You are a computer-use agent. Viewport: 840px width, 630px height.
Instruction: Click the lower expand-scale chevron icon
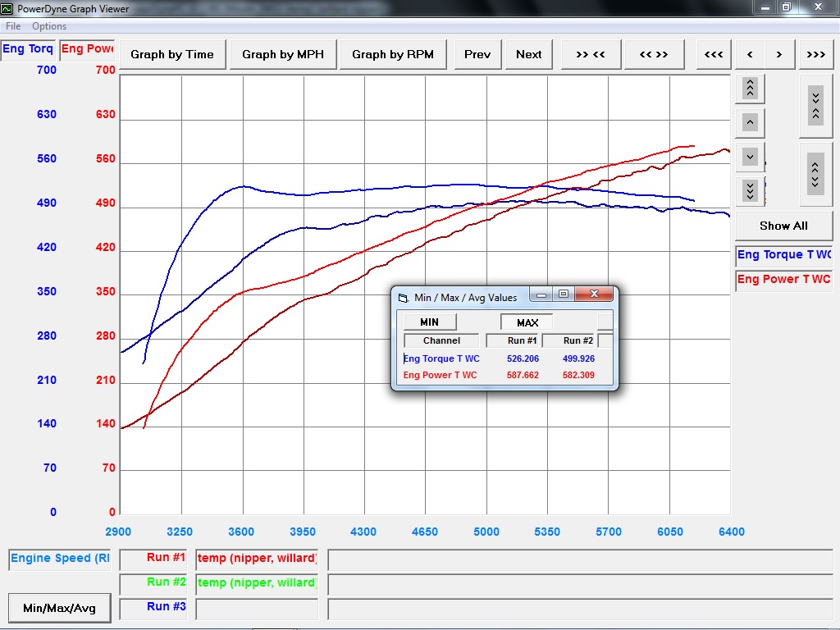pos(815,174)
